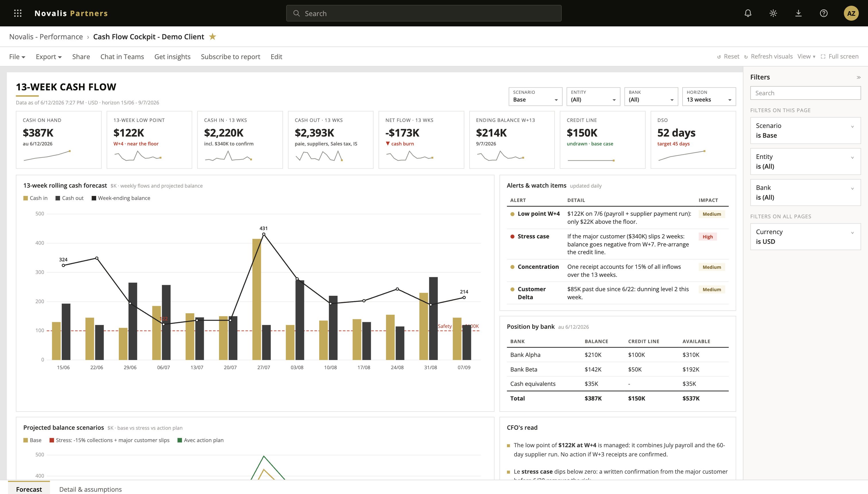Select the Cash on Hand $387K card
The height and width of the screenshot is (494, 868).
pyautogui.click(x=59, y=140)
